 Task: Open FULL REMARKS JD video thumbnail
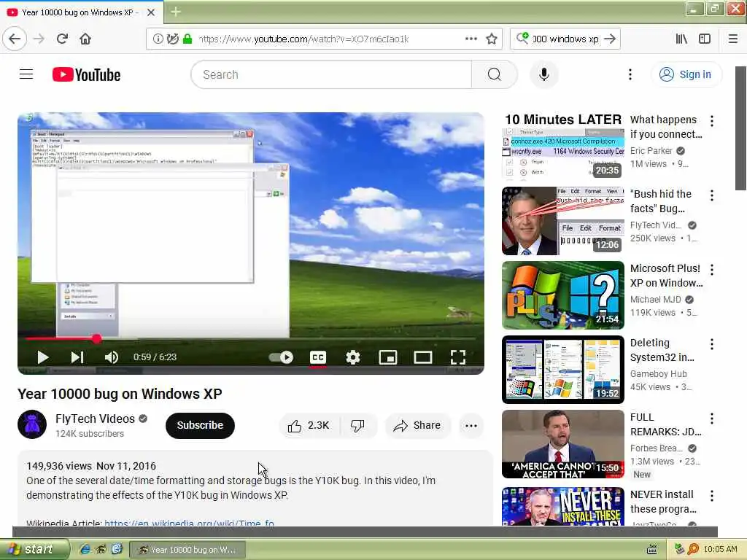point(563,444)
